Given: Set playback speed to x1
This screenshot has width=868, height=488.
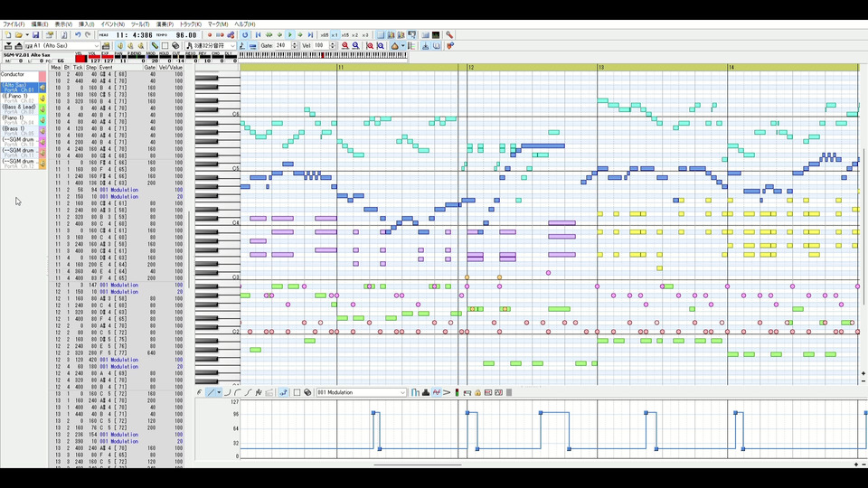Looking at the screenshot, I should pyautogui.click(x=335, y=35).
